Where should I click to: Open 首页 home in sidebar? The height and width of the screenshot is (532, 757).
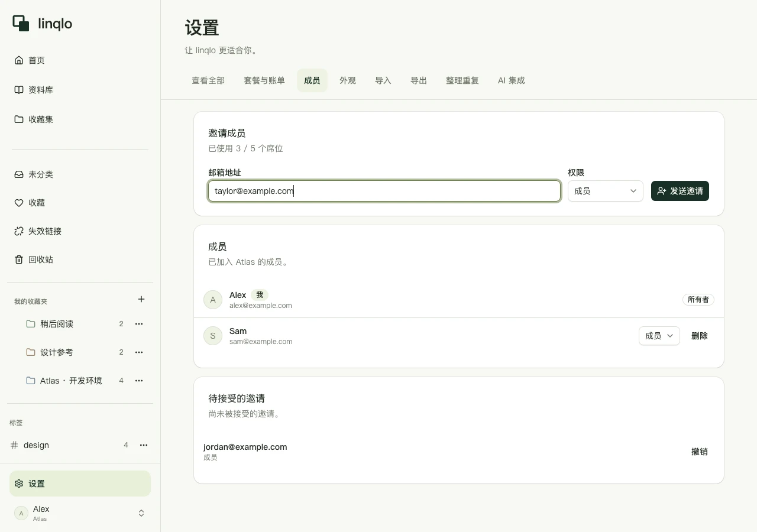pos(80,60)
